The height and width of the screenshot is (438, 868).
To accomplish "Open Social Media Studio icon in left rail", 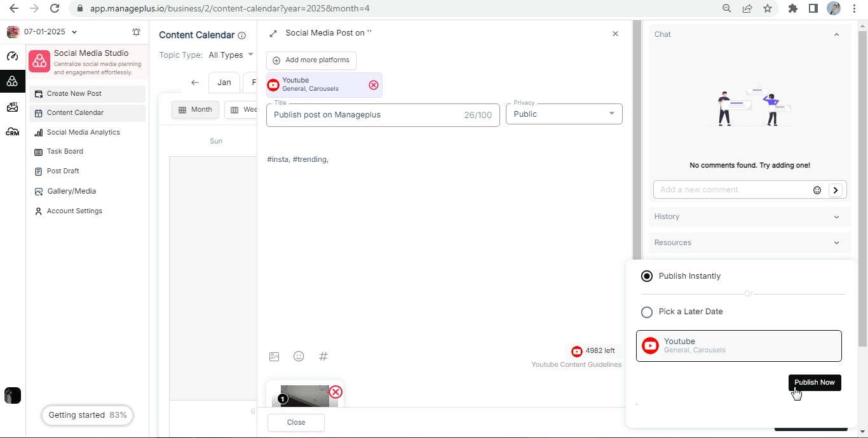I will pos(12,81).
